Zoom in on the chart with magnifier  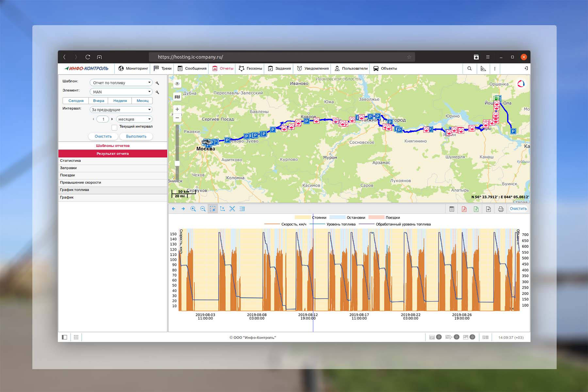click(193, 209)
